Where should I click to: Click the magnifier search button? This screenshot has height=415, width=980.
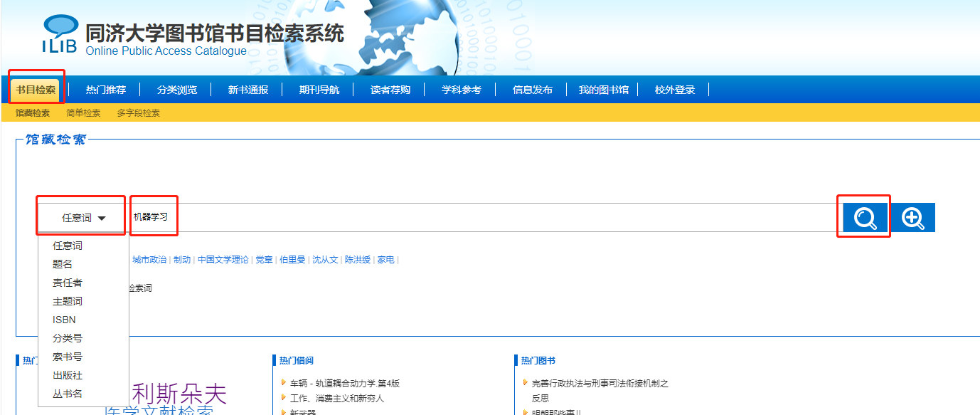coord(865,218)
